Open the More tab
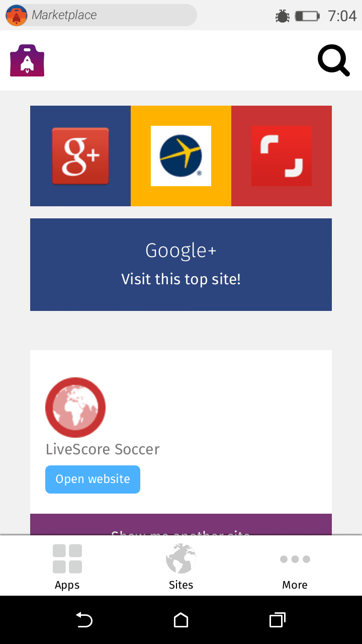 point(295,566)
